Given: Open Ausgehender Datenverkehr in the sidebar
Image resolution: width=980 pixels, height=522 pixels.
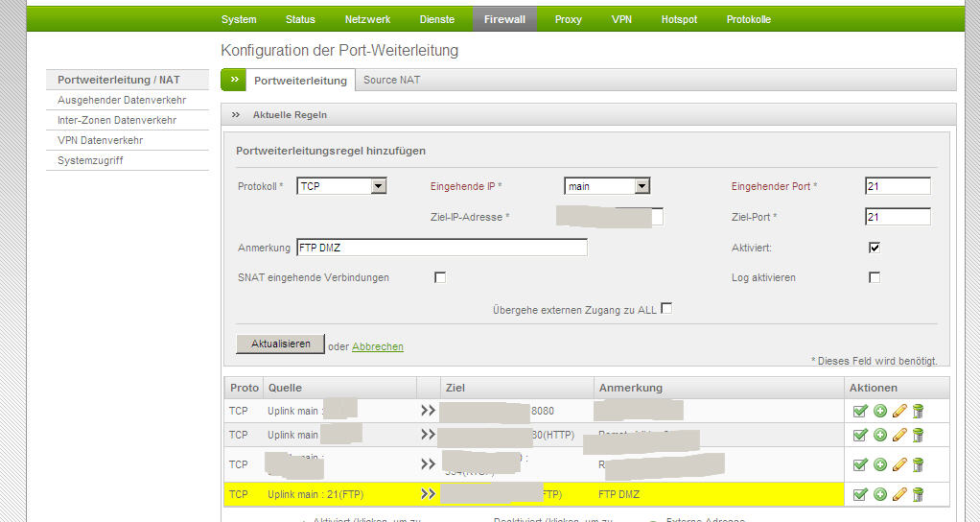Looking at the screenshot, I should click(x=122, y=100).
